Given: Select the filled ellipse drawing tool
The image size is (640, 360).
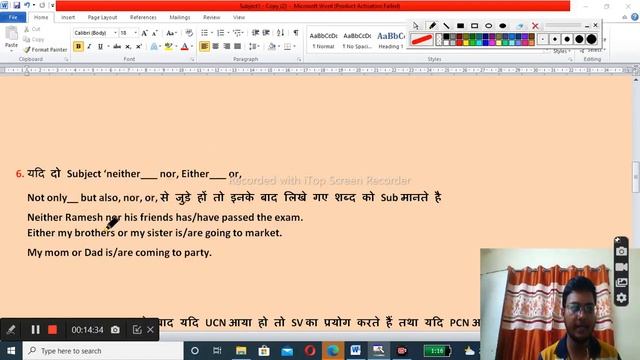Looking at the screenshot, I should click(502, 26).
